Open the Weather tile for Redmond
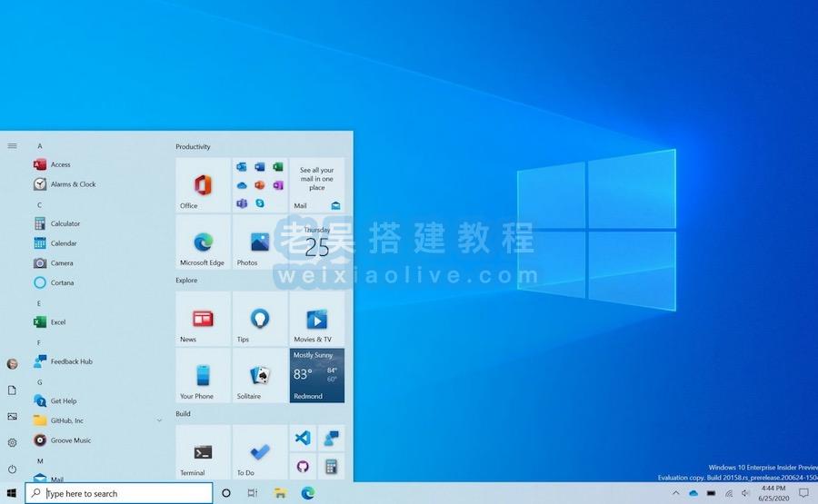Image resolution: width=818 pixels, height=504 pixels. click(x=316, y=376)
